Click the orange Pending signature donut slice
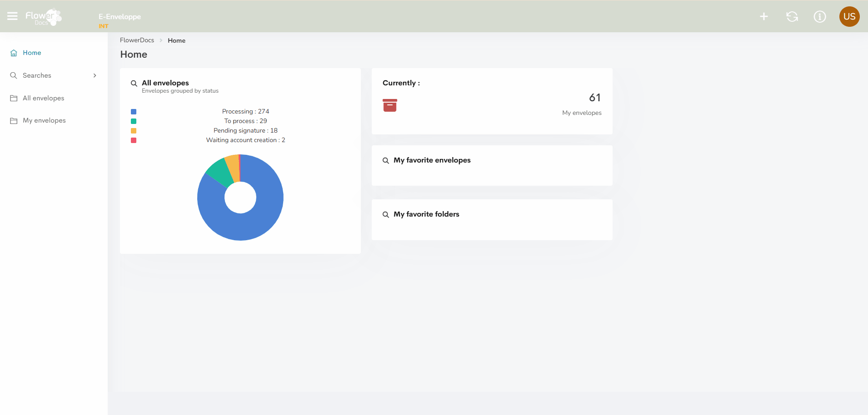 (233, 168)
